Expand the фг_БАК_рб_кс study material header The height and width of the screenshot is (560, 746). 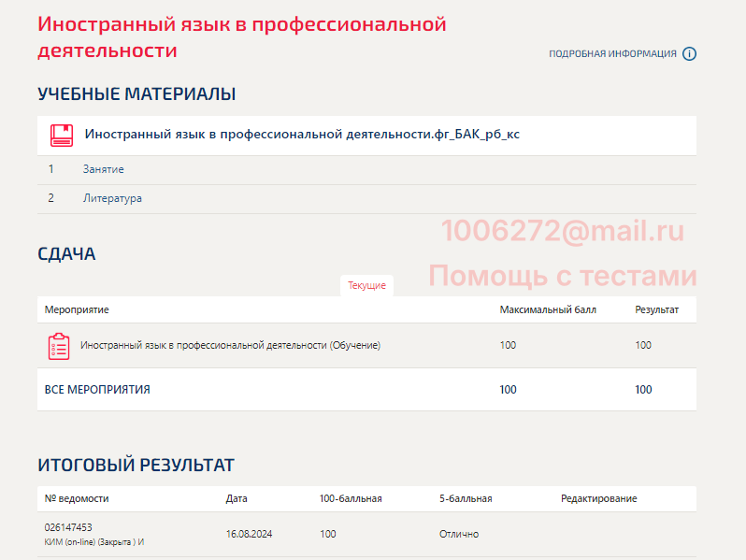(x=302, y=135)
